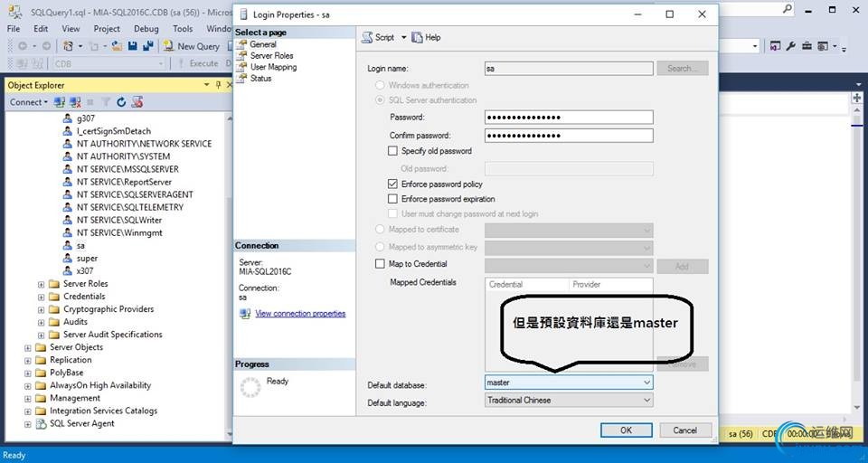Open the Script button dropdown arrow
The image size is (868, 463).
pos(403,38)
